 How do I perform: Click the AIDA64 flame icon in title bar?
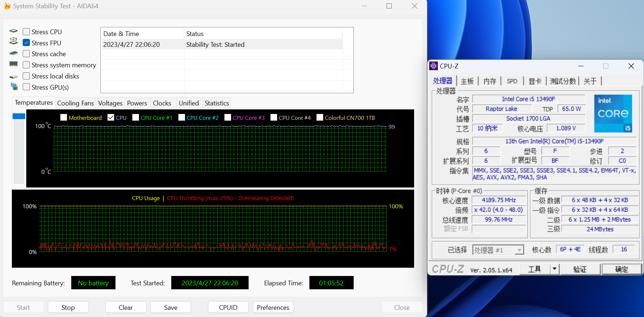pyautogui.click(x=7, y=6)
